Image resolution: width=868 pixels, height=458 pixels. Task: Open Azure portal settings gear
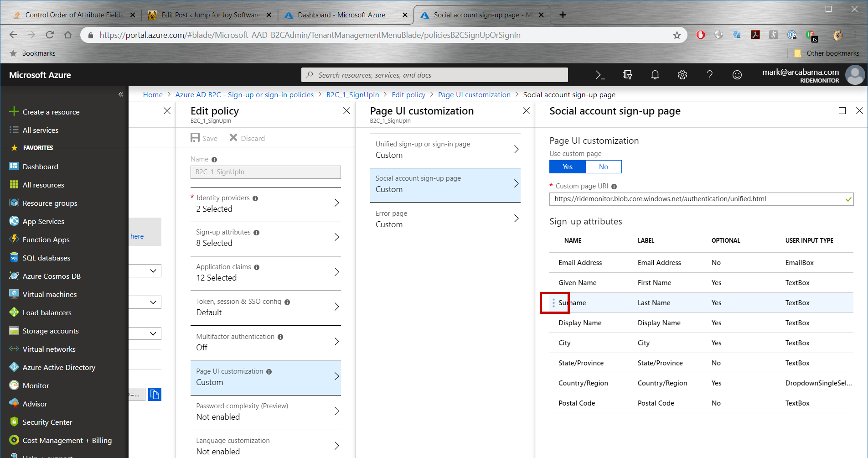click(x=682, y=75)
